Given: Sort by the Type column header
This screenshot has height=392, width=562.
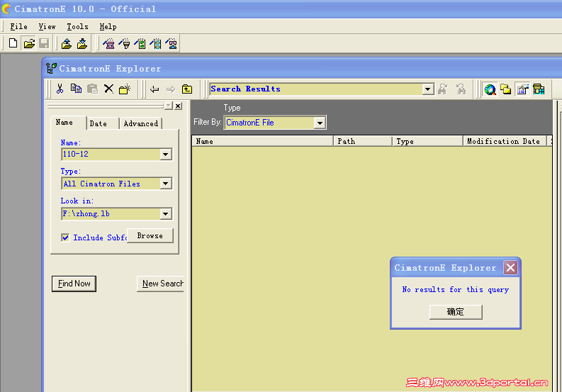Looking at the screenshot, I should (427, 141).
